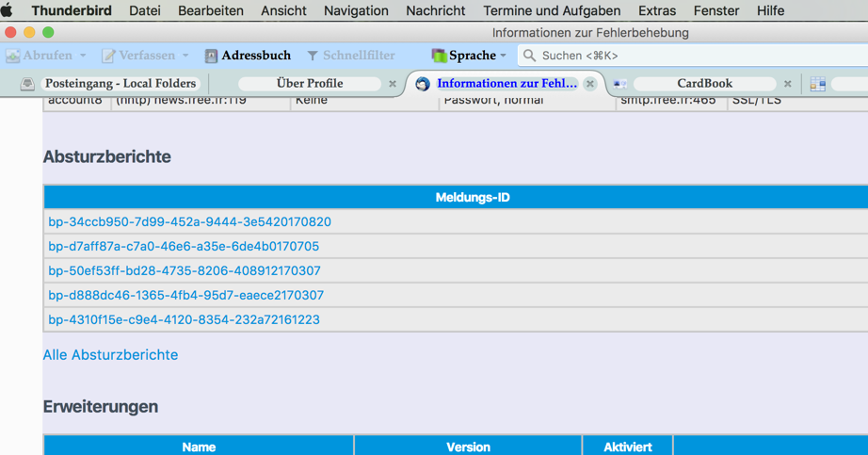Click the Verfassen compose icon

pos(109,56)
